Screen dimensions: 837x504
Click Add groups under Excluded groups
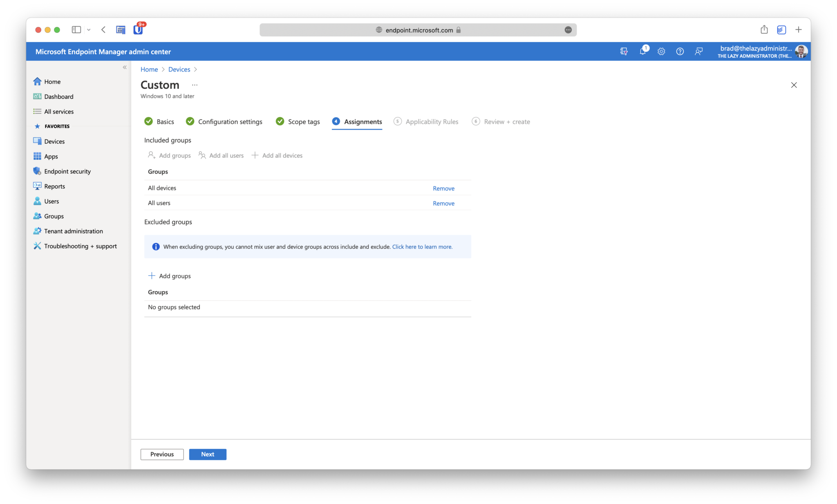click(x=169, y=276)
